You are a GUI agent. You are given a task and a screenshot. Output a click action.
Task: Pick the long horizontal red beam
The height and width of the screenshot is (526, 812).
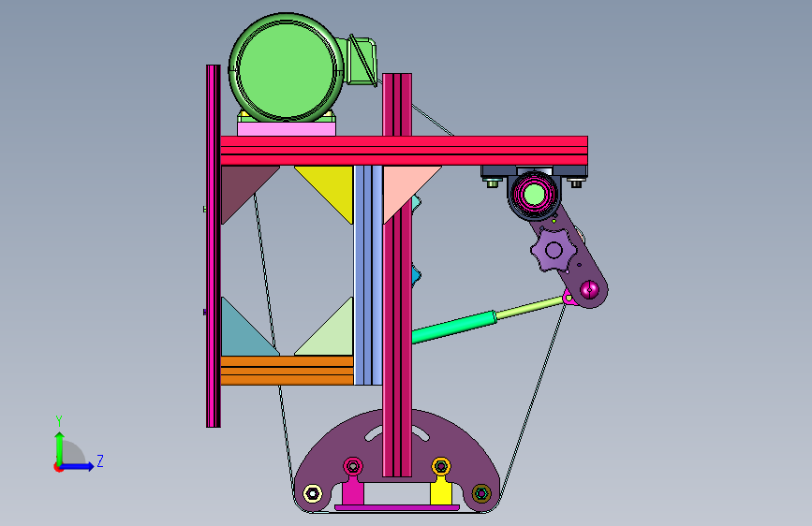point(404,151)
